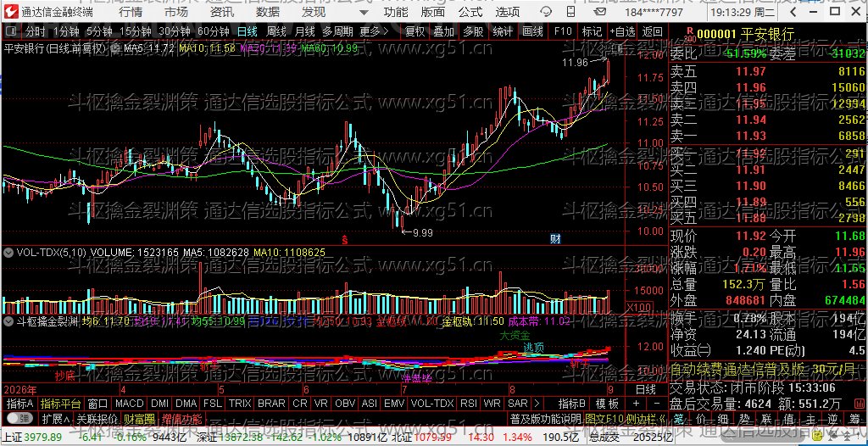Open the customer service headset icon
The width and height of the screenshot is (868, 446).
(546, 11)
